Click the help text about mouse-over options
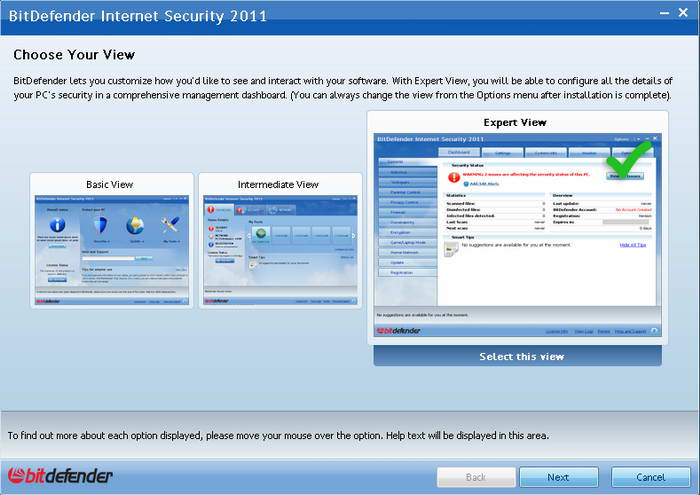Viewport: 700px width, 495px height. click(x=278, y=435)
